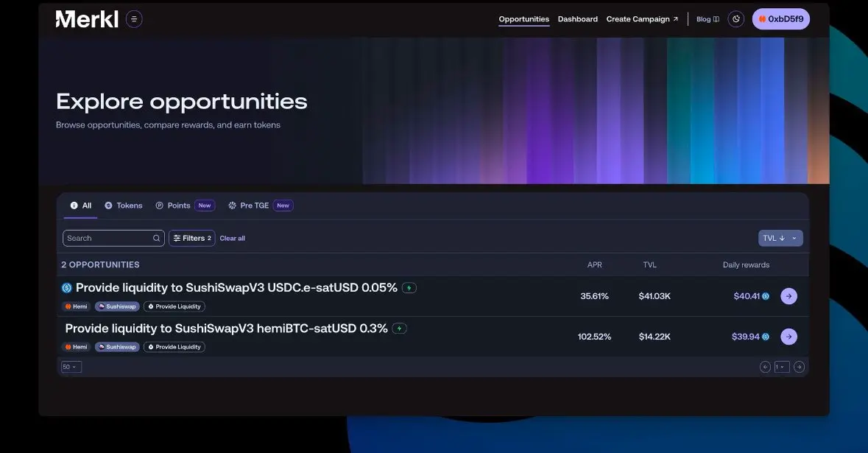Click the $41.03K TVL value
Viewport: 868px width, 453px height.
point(654,296)
